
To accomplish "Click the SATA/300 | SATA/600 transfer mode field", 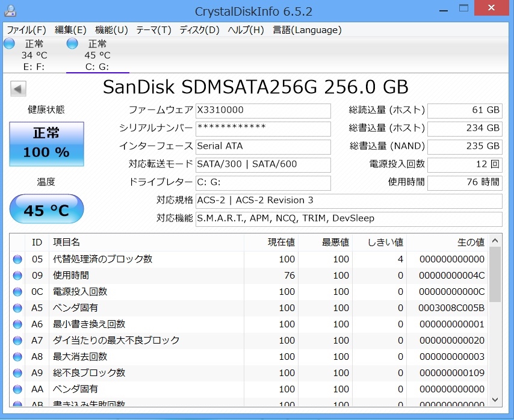I will (x=263, y=165).
